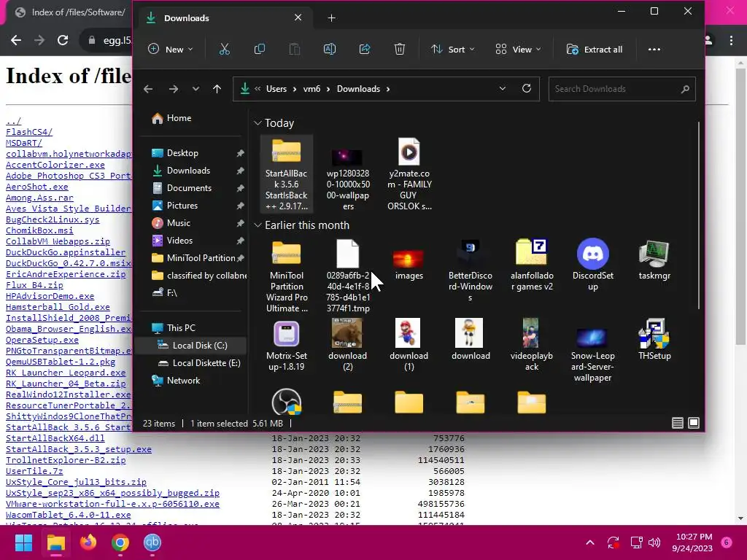
Task: Open qBittorrent from the taskbar
Action: [152, 542]
